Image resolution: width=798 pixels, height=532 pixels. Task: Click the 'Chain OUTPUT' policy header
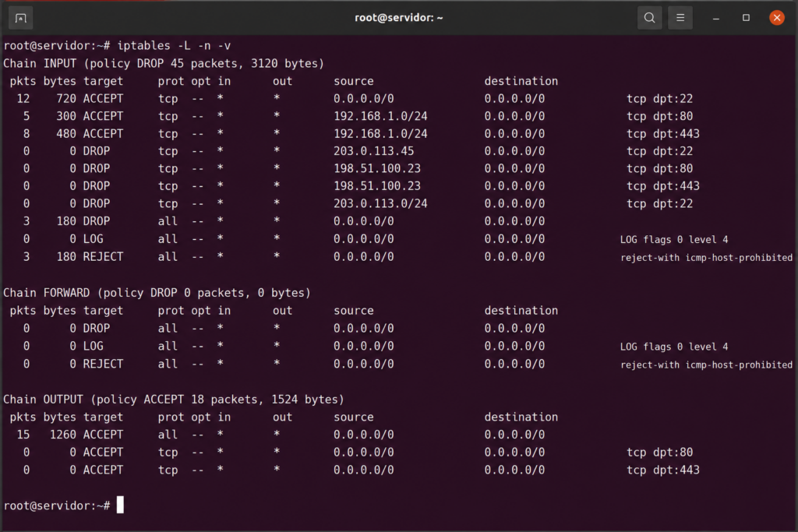pos(174,400)
